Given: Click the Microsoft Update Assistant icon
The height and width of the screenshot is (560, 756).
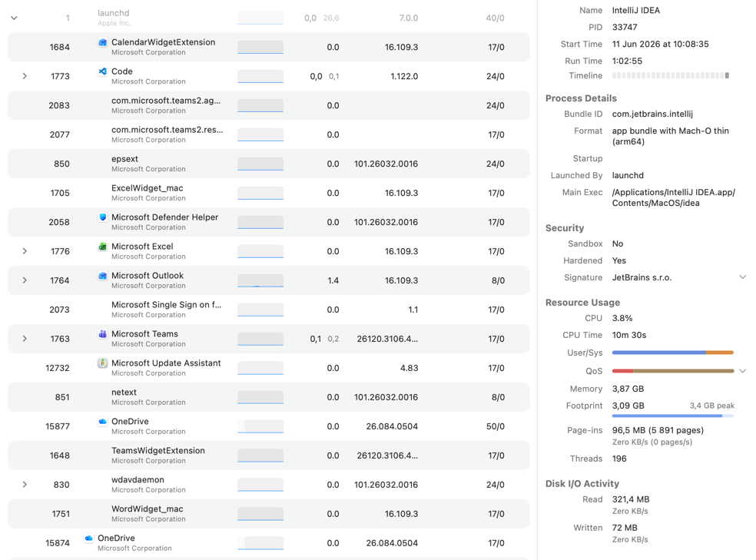Looking at the screenshot, I should click(103, 363).
